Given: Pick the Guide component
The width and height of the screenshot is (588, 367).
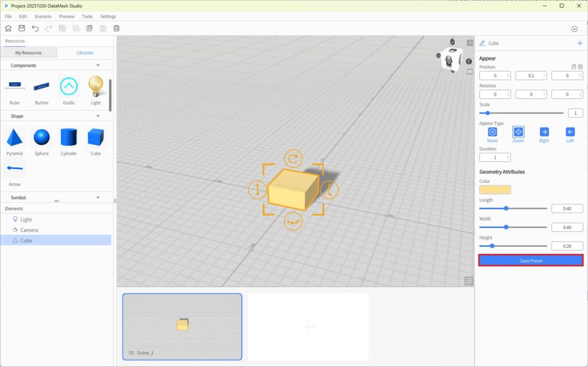Looking at the screenshot, I should 68,87.
